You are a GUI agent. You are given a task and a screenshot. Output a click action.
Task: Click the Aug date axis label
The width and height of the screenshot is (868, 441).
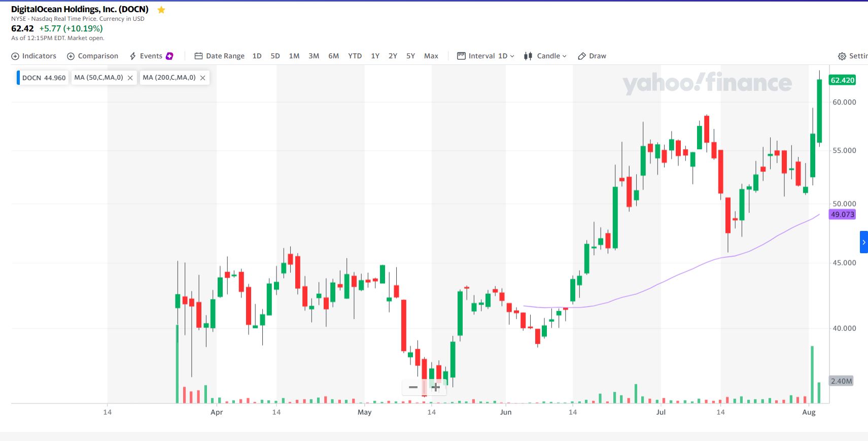click(x=809, y=412)
